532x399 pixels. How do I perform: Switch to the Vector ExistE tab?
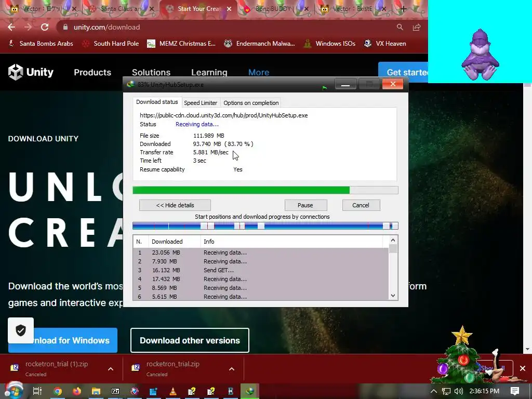click(353, 9)
